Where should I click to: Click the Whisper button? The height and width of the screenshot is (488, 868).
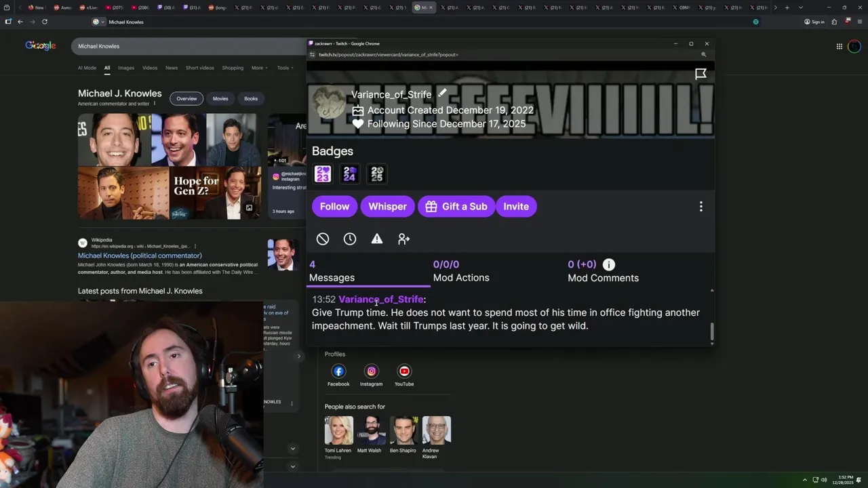387,207
